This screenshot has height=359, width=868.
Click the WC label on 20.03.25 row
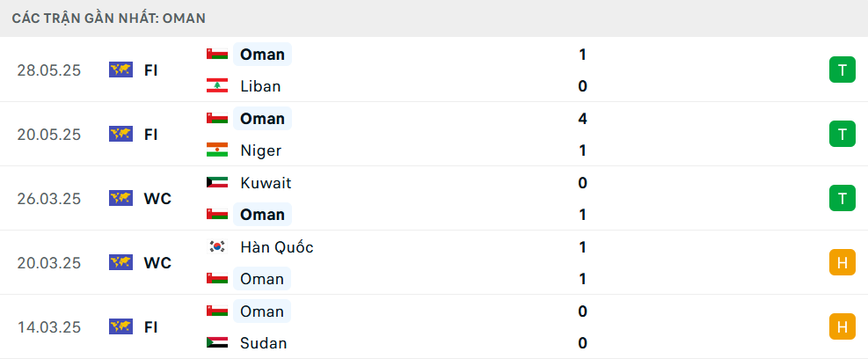157,262
